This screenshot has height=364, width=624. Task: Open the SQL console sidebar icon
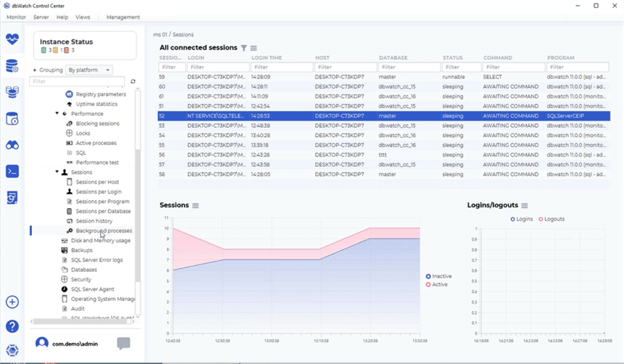point(12,171)
